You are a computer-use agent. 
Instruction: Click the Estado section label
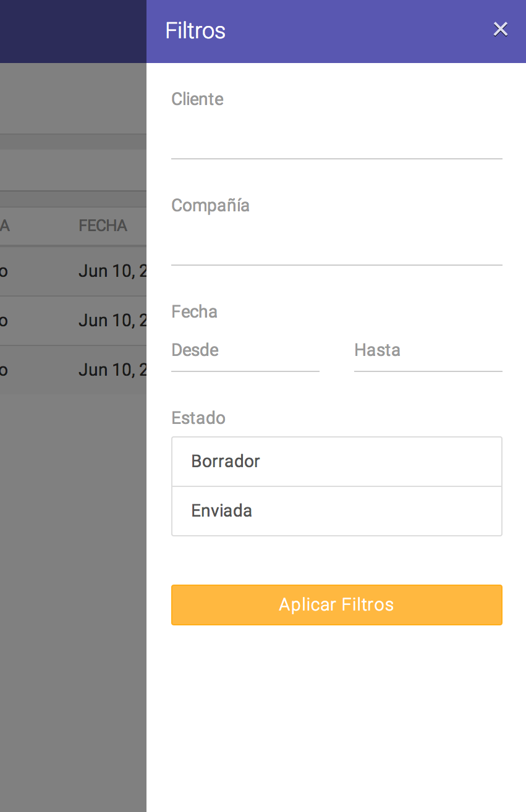click(198, 418)
